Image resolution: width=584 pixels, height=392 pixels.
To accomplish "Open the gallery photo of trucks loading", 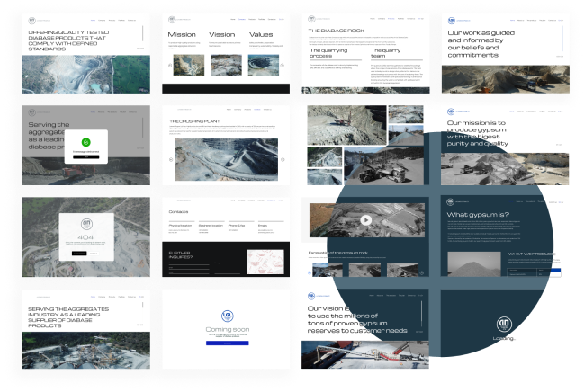I will [x=383, y=166].
